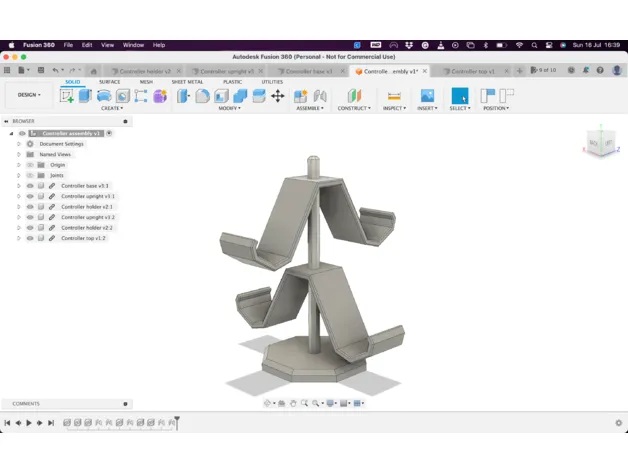Click the ViewCube orientation cube
This screenshot has height=472, width=628.
pos(601,143)
